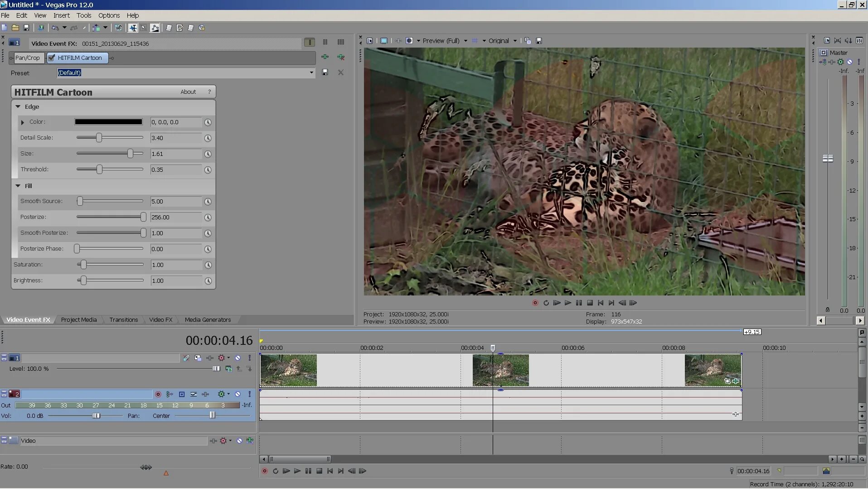The width and height of the screenshot is (868, 489).
Task: Toggle Solo on video track 1
Action: (249, 358)
